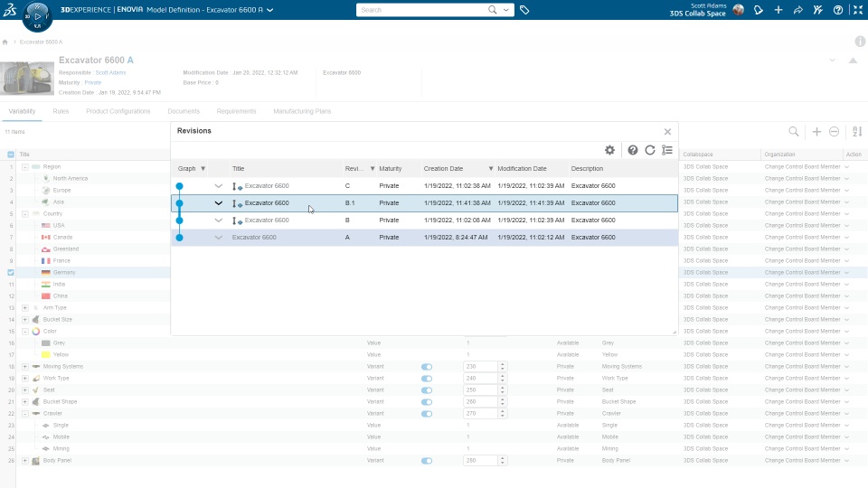The width and height of the screenshot is (868, 488).
Task: Refresh the Revisions list
Action: pos(650,150)
